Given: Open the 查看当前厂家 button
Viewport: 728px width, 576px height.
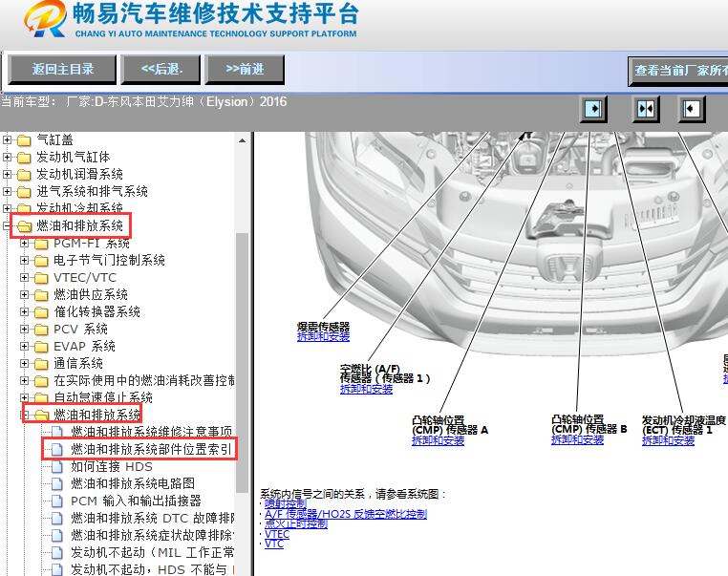Looking at the screenshot, I should 678,71.
